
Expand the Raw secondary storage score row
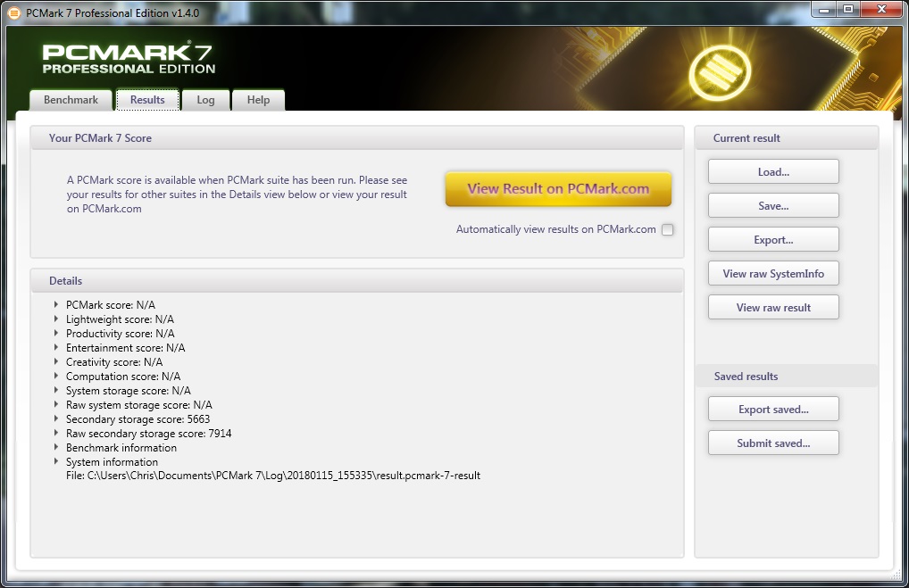[56, 433]
